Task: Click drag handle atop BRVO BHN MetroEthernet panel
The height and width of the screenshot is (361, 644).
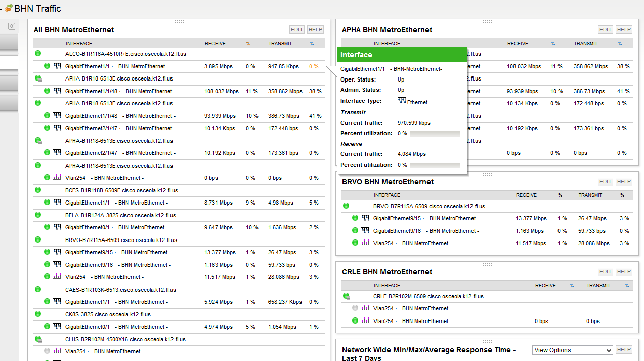Action: (487, 174)
